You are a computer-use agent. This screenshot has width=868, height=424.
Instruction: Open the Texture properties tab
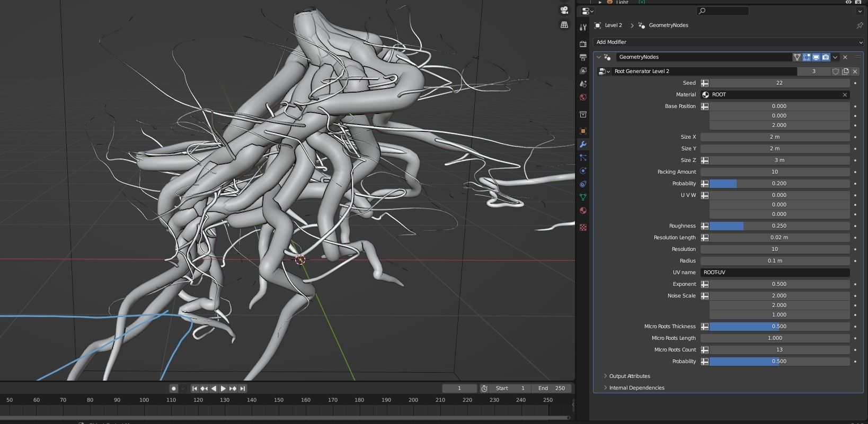click(x=583, y=227)
